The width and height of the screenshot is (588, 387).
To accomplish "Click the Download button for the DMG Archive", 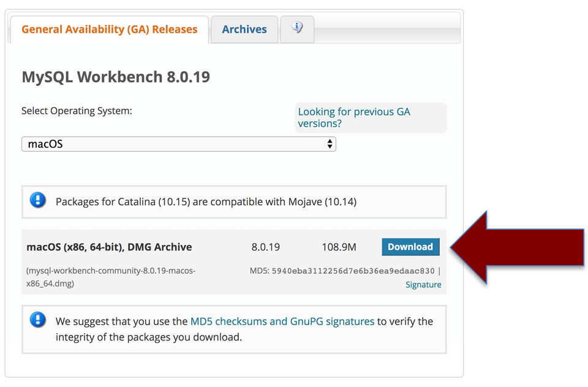I will (x=410, y=247).
